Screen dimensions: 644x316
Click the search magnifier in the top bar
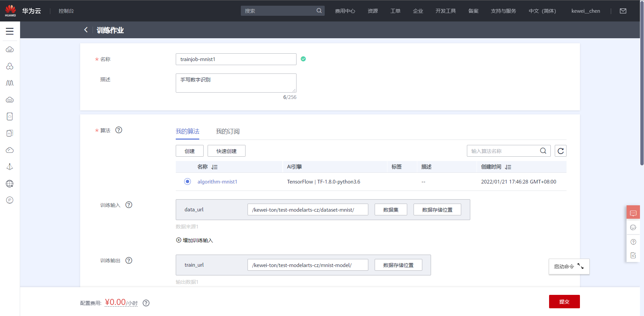pos(319,11)
